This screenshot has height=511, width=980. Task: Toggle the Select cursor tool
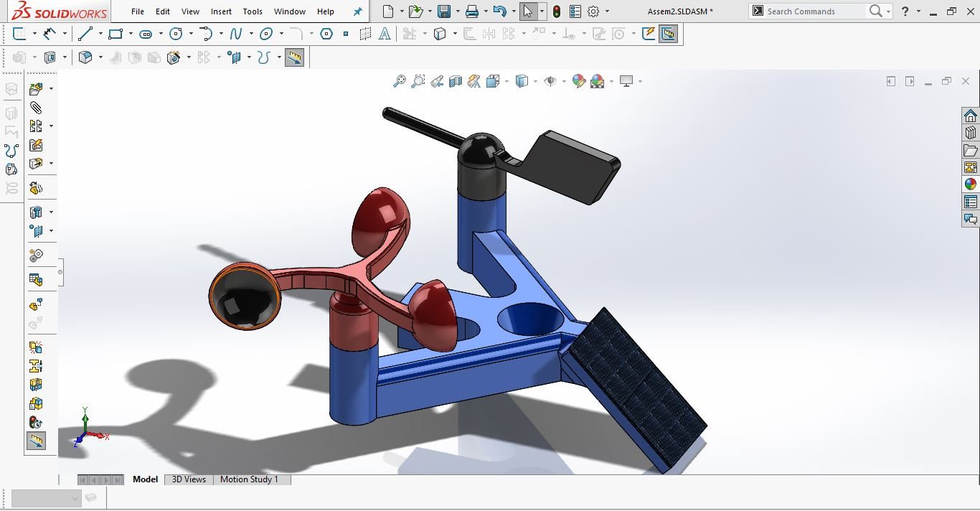[528, 11]
